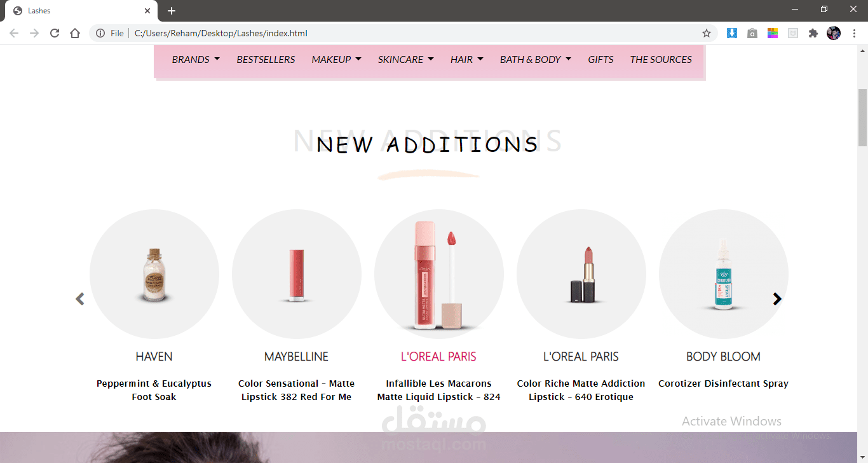The image size is (868, 463).
Task: Click L'OREAL PARIS above Color Riche lipstick
Action: [581, 357]
